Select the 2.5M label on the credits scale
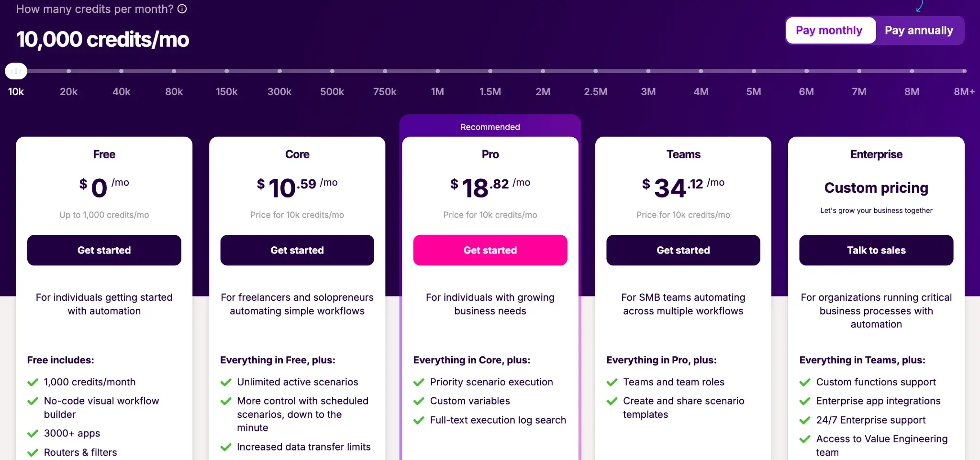Screen dimensions: 980x460 pyautogui.click(x=595, y=92)
